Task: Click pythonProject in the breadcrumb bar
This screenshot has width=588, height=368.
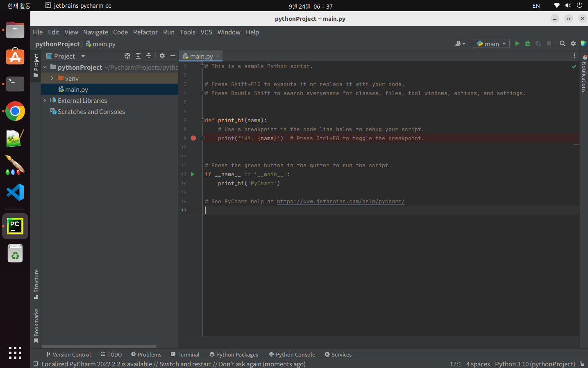Action: coord(57,44)
